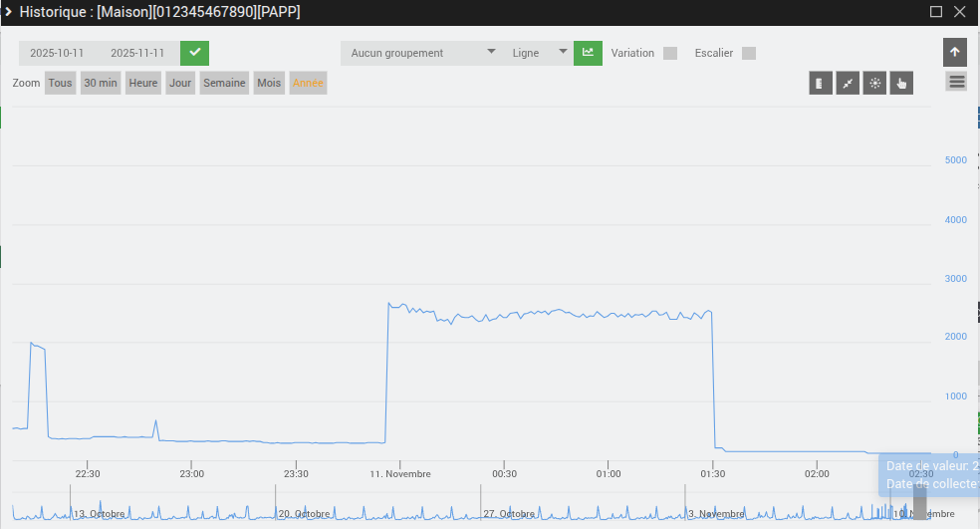Open the chart hamburger context menu
Image resolution: width=980 pixels, height=529 pixels.
click(956, 82)
